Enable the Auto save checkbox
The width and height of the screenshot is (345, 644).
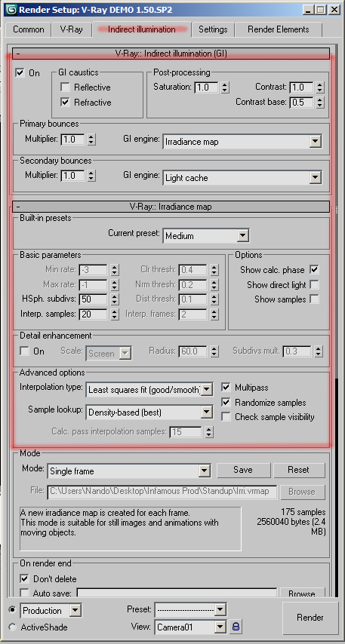25,593
